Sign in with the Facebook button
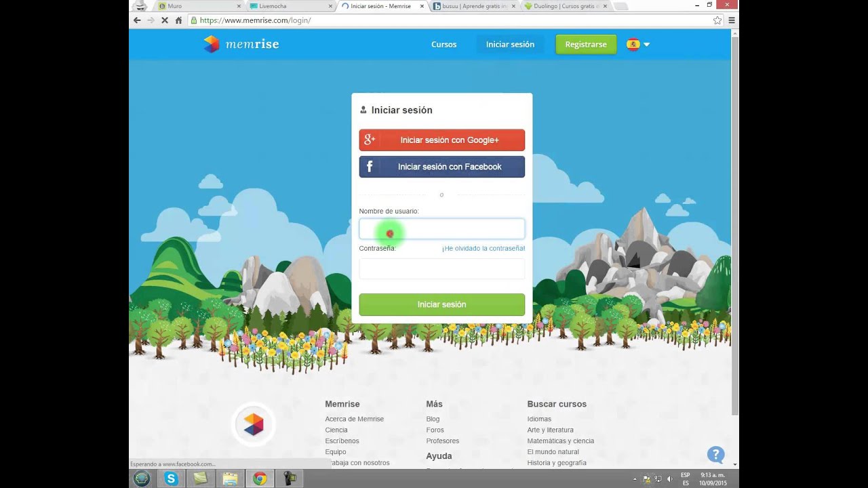The height and width of the screenshot is (488, 868). tap(441, 167)
